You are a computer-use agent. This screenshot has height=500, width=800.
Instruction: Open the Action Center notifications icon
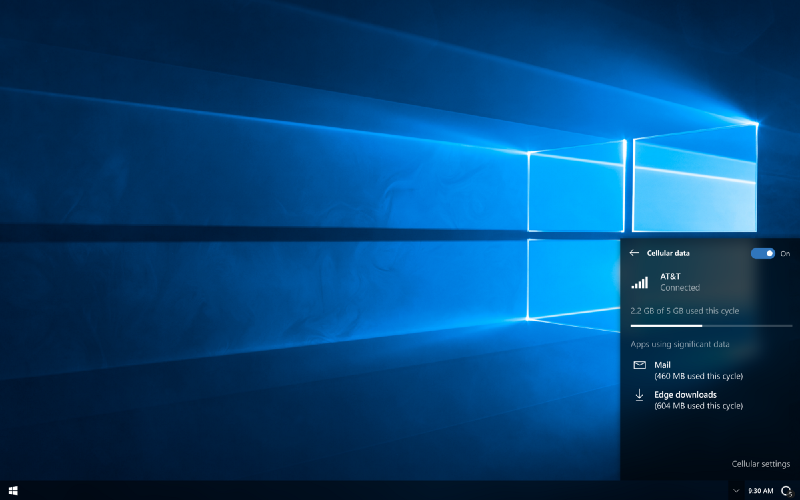pyautogui.click(x=786, y=491)
